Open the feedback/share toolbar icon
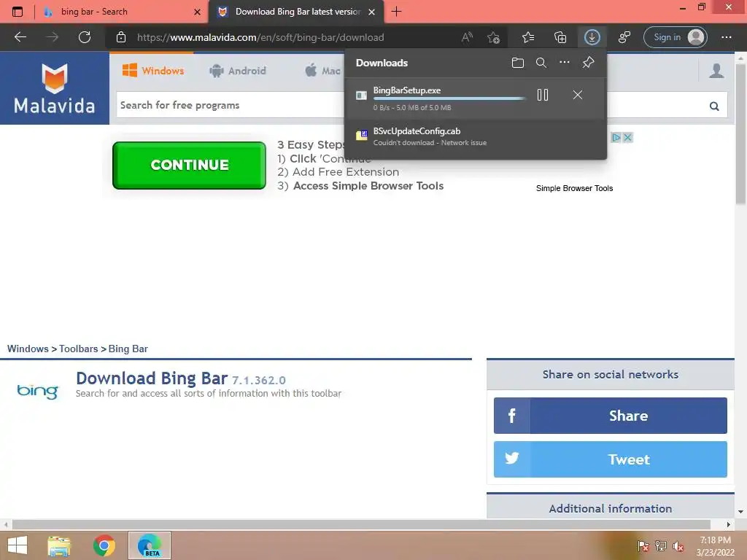Screen dimensions: 747x560 point(624,37)
